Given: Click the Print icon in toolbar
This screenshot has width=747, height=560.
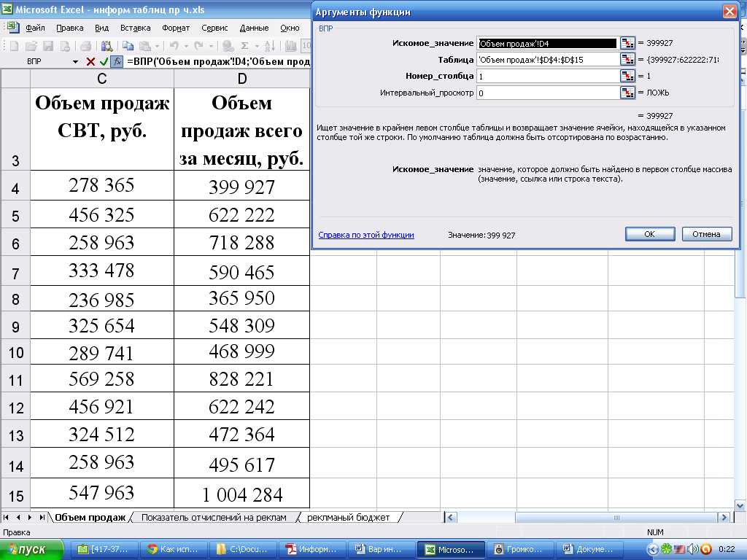Looking at the screenshot, I should [x=86, y=46].
